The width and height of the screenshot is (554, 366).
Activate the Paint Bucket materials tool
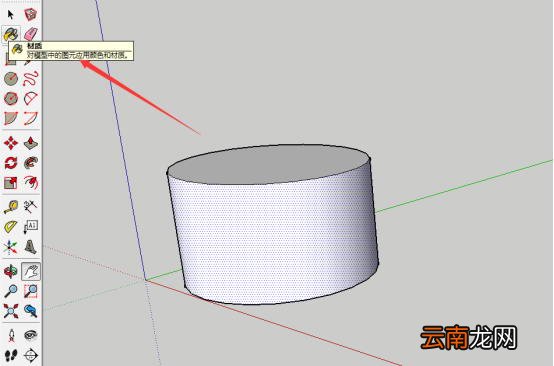click(x=11, y=34)
